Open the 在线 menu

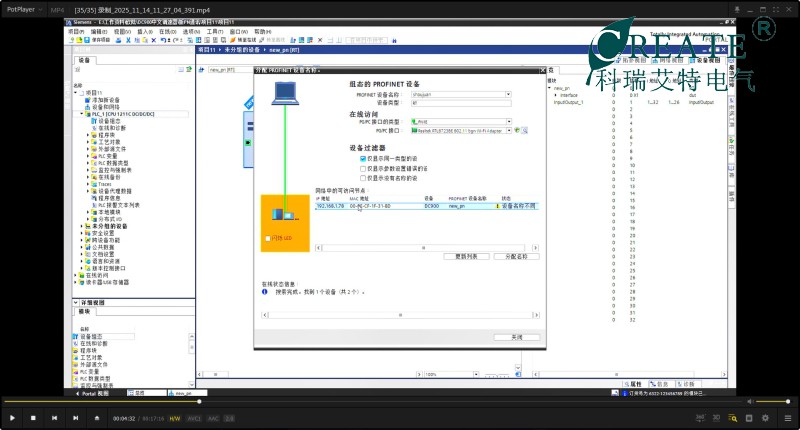pyautogui.click(x=167, y=32)
